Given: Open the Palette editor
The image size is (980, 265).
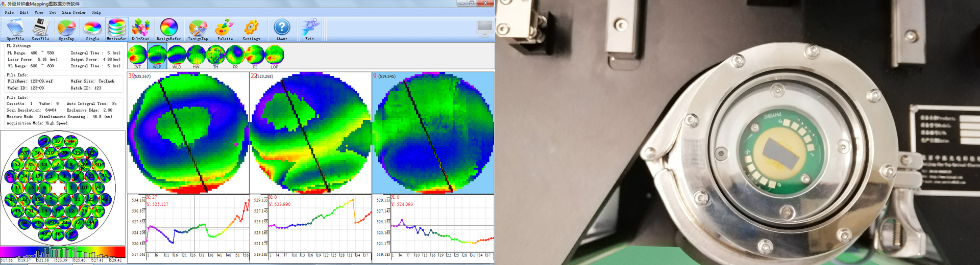Looking at the screenshot, I should [x=225, y=29].
